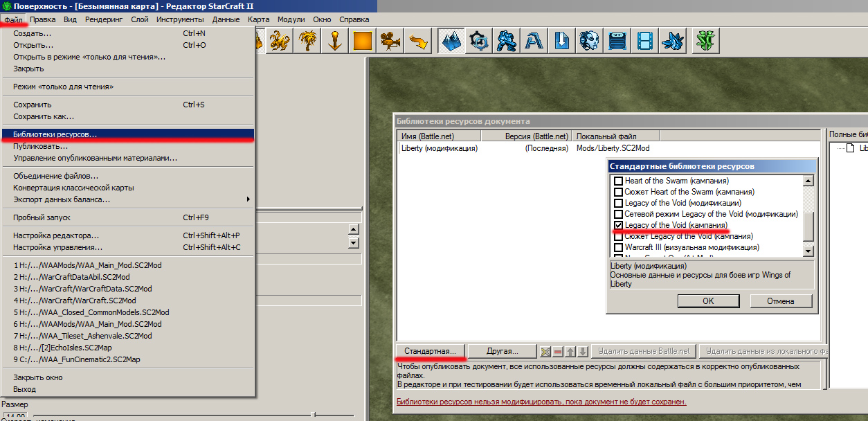
Task: Open the Карта menu
Action: (x=259, y=19)
